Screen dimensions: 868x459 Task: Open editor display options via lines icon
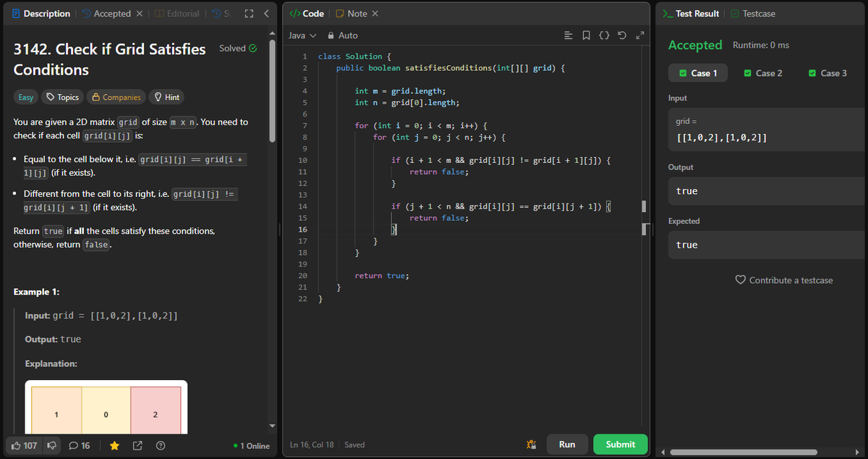(x=568, y=35)
